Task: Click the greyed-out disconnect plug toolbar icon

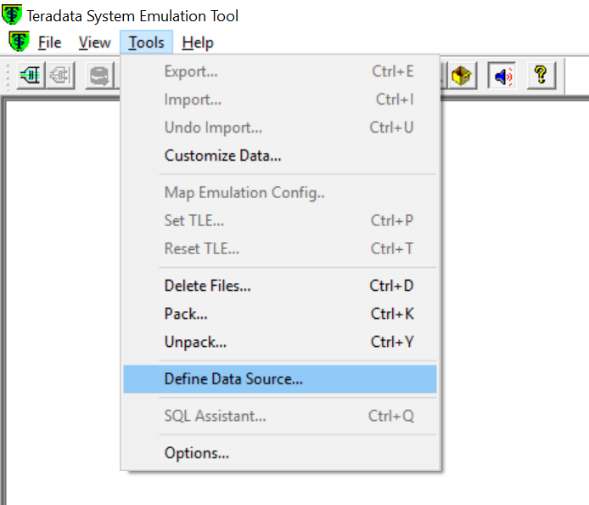Action: click(60, 76)
